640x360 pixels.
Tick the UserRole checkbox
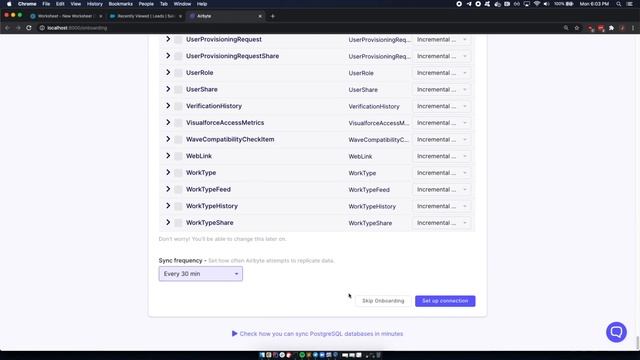(x=178, y=73)
